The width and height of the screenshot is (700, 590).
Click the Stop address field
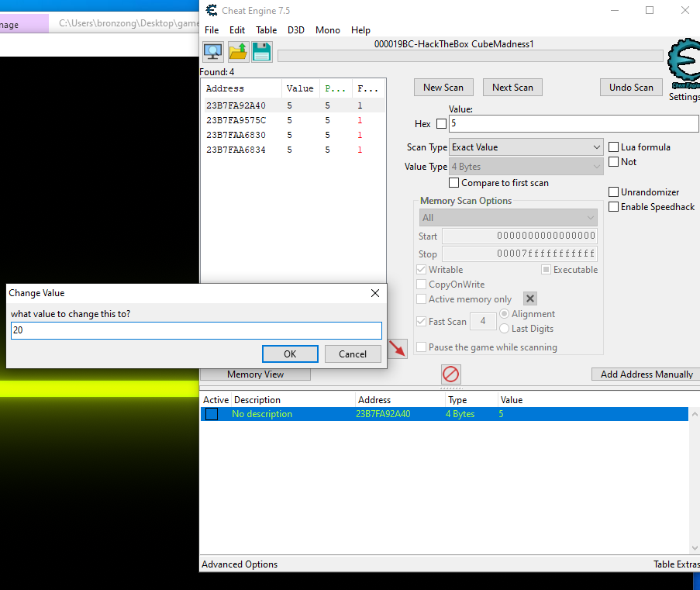[x=519, y=254]
